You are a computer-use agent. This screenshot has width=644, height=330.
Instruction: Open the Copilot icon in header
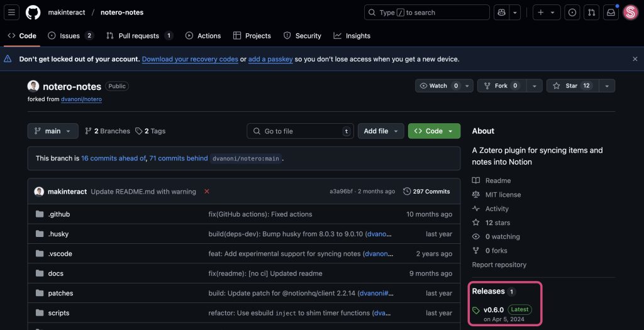point(501,13)
